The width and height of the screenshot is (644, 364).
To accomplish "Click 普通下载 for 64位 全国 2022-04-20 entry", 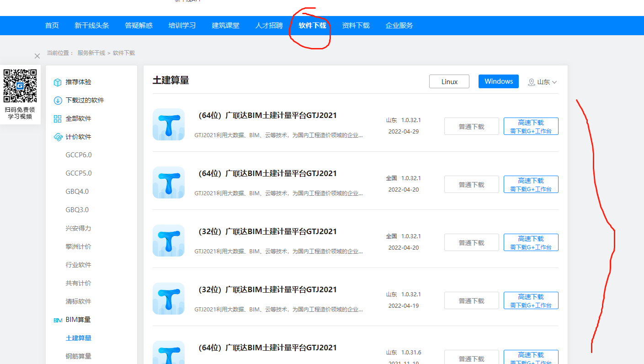I will point(472,184).
